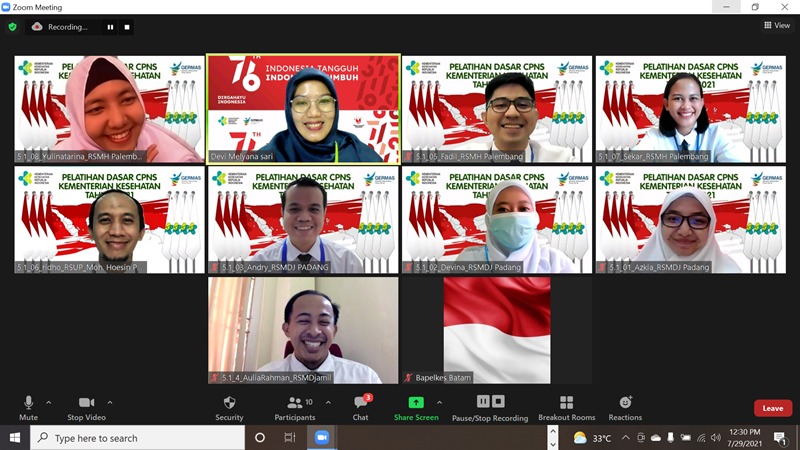
Task: Open the Participants panel
Action: tap(294, 406)
